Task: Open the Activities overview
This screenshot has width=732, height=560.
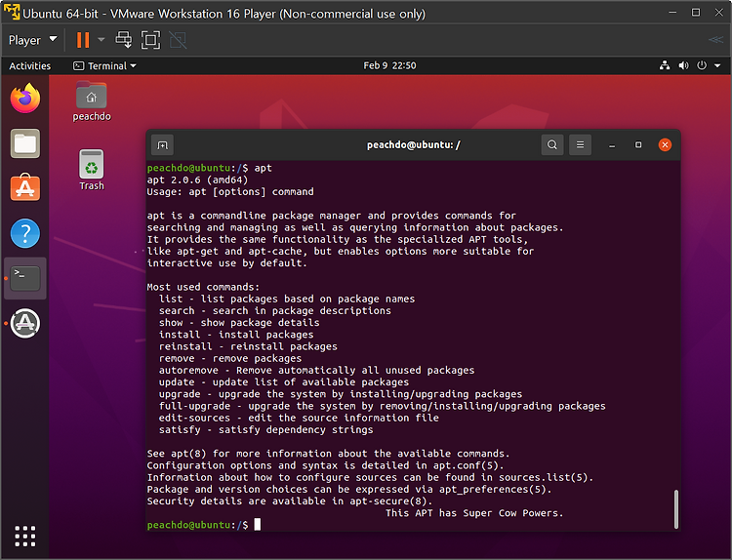Action: (30, 65)
